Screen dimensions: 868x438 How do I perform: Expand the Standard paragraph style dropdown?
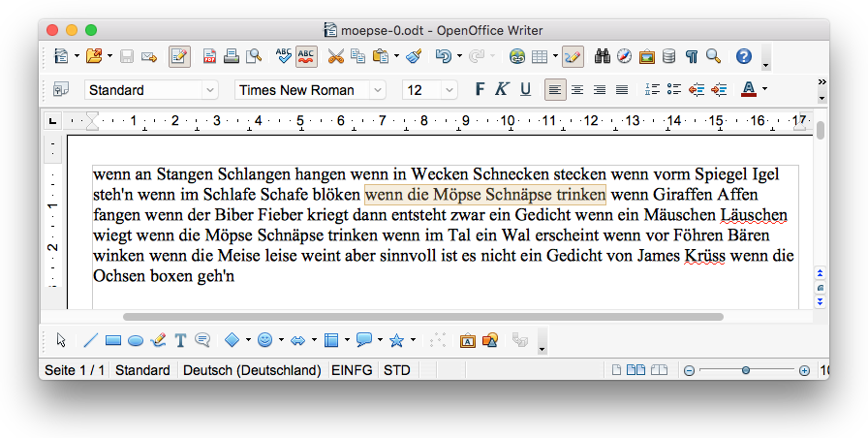point(210,90)
